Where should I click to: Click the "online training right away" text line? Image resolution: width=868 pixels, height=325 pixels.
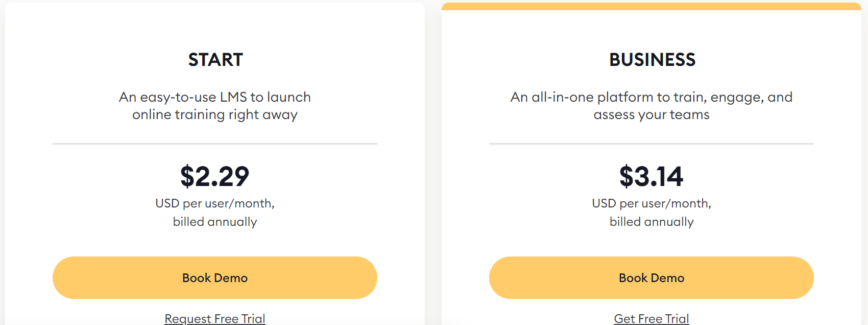[x=215, y=114]
